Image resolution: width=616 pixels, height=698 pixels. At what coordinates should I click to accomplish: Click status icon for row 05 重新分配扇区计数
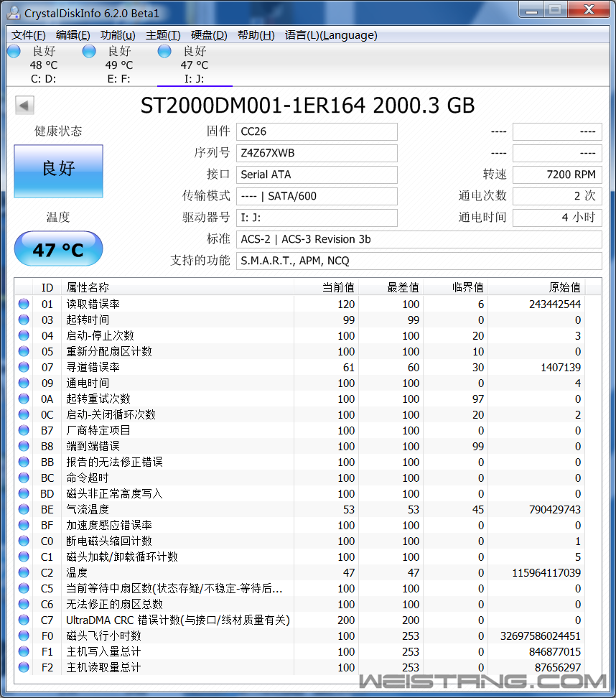pyautogui.click(x=24, y=351)
